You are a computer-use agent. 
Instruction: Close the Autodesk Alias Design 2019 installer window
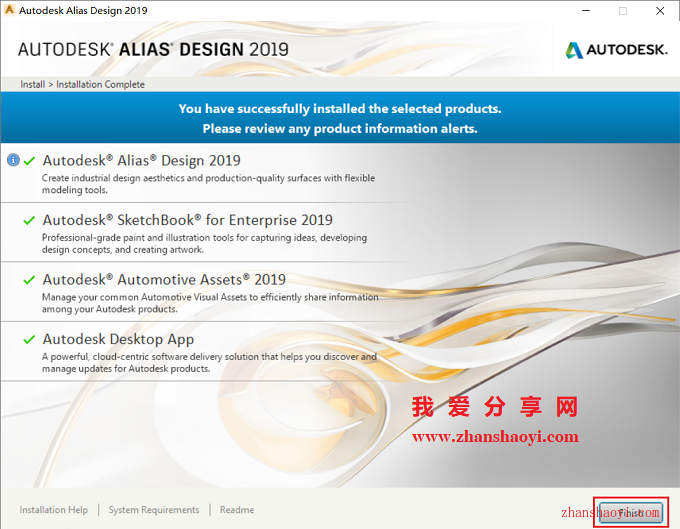pos(660,10)
